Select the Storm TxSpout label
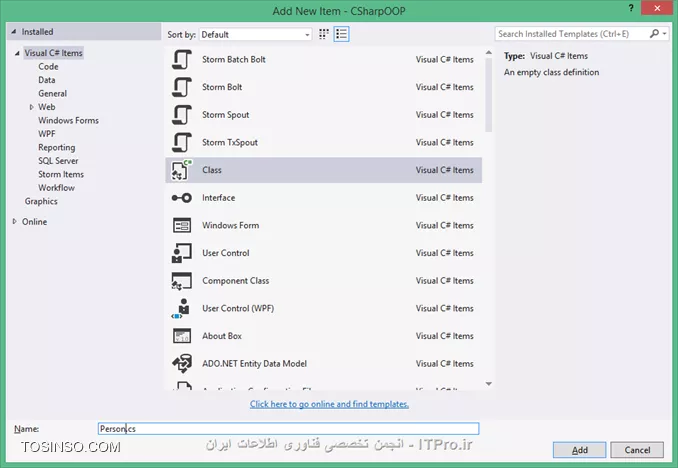 [x=230, y=142]
